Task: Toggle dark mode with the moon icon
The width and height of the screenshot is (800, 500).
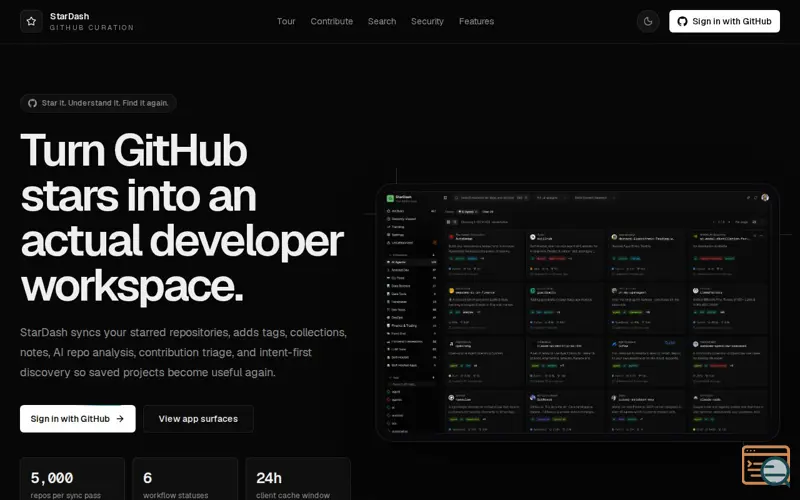Action: coord(648,21)
